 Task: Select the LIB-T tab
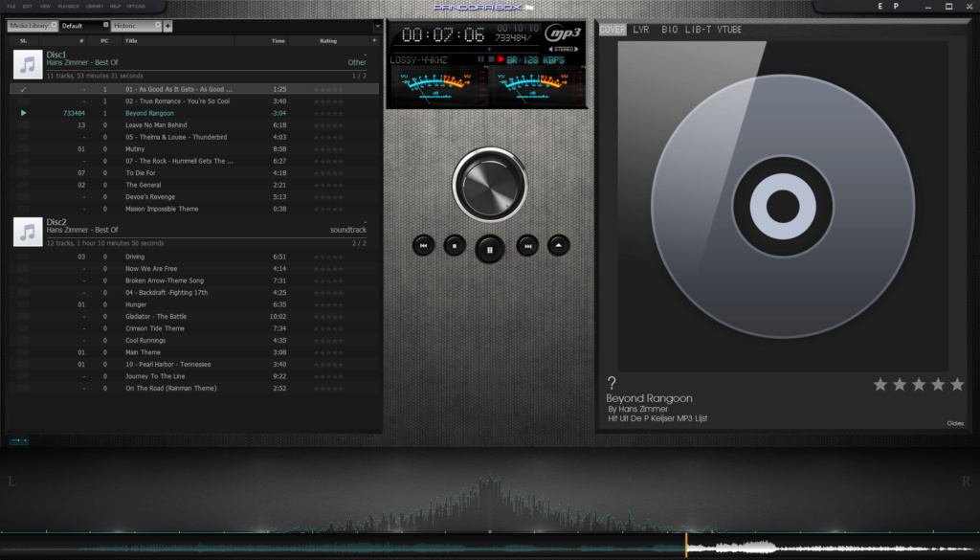point(698,30)
